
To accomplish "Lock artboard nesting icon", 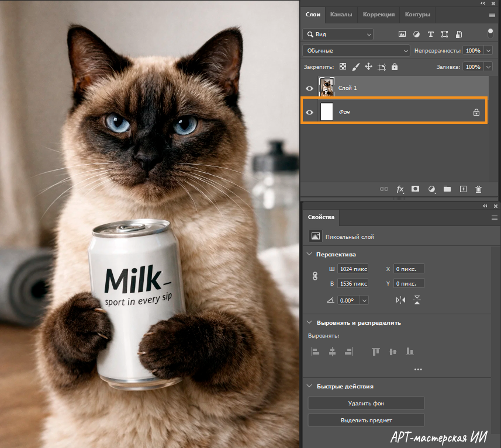I will pyautogui.click(x=382, y=67).
